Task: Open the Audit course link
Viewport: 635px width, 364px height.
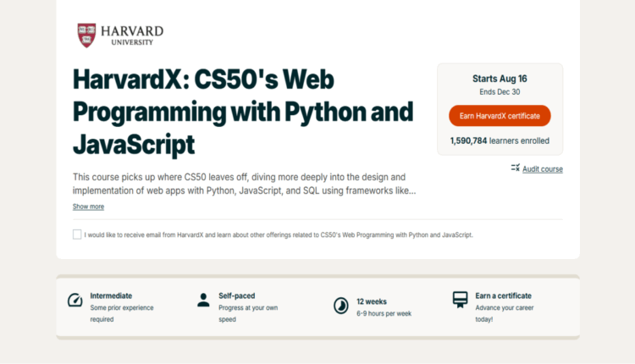Action: pyautogui.click(x=542, y=169)
